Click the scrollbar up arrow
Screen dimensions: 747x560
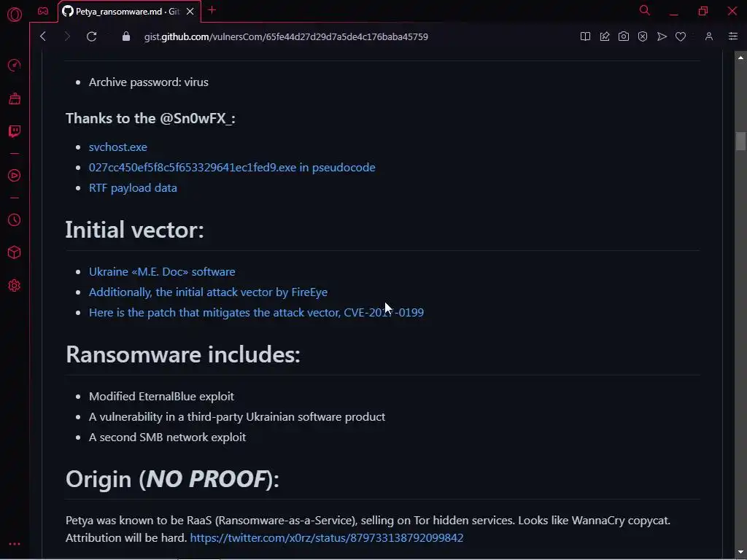(740, 58)
